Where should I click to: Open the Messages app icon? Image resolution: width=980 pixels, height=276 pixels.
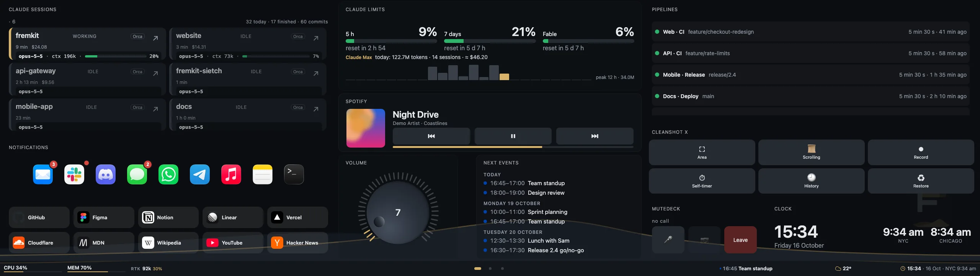pyautogui.click(x=137, y=174)
